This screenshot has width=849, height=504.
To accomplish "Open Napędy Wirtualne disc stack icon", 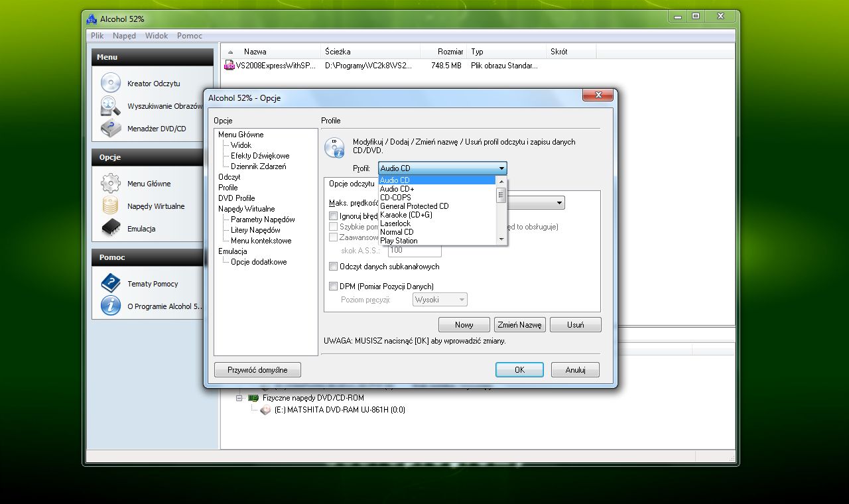I will tap(110, 206).
